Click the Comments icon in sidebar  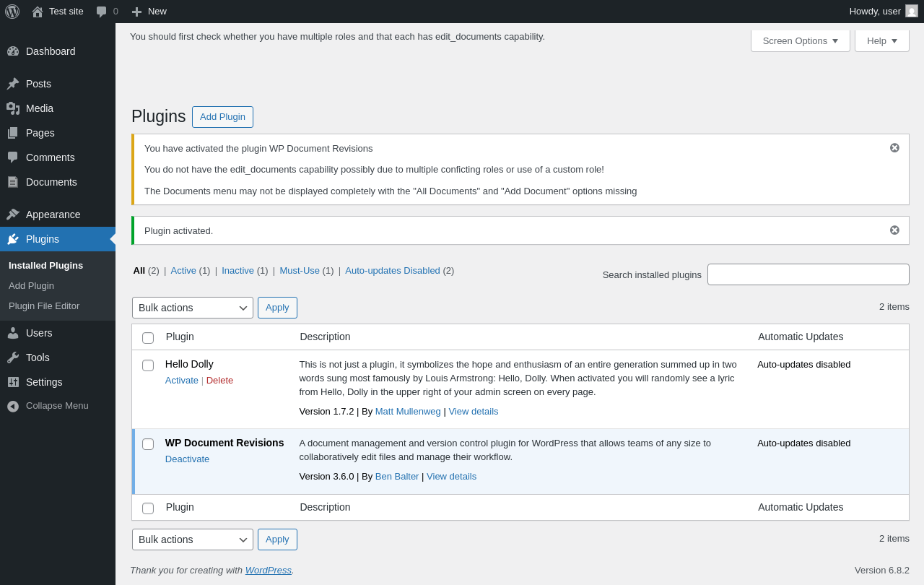pos(13,157)
